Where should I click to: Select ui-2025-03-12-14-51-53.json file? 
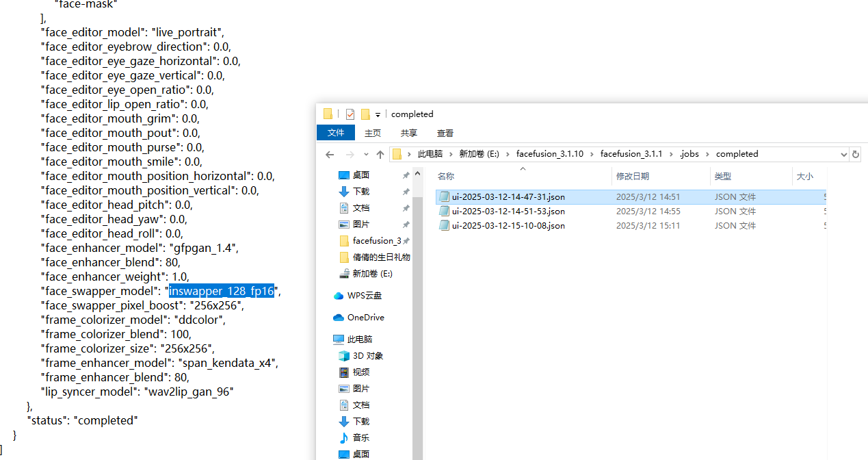508,212
